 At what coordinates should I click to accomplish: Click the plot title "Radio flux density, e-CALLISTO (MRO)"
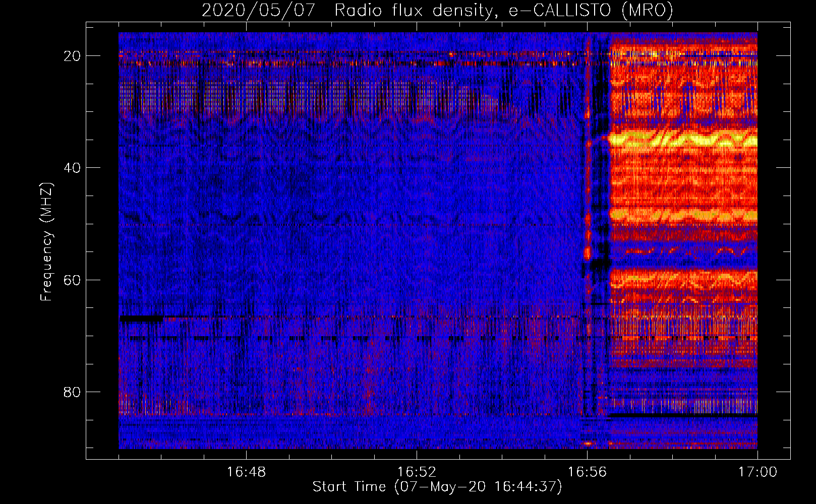504,10
